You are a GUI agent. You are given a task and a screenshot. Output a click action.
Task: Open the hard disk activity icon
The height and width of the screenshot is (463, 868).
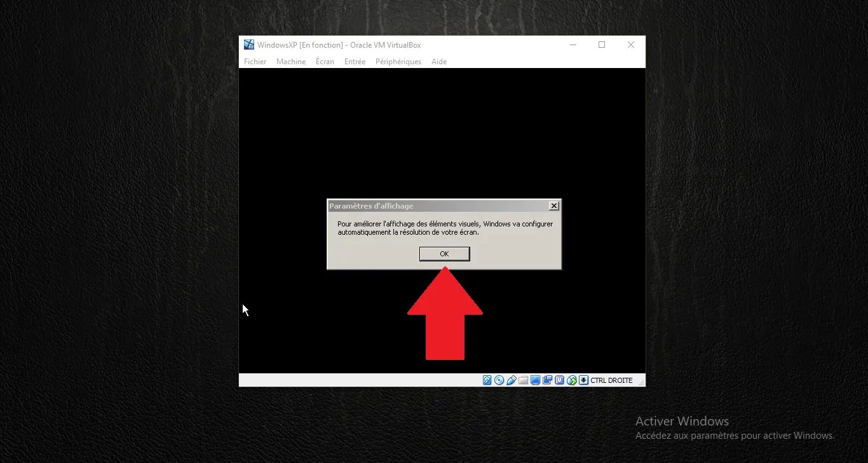(487, 380)
